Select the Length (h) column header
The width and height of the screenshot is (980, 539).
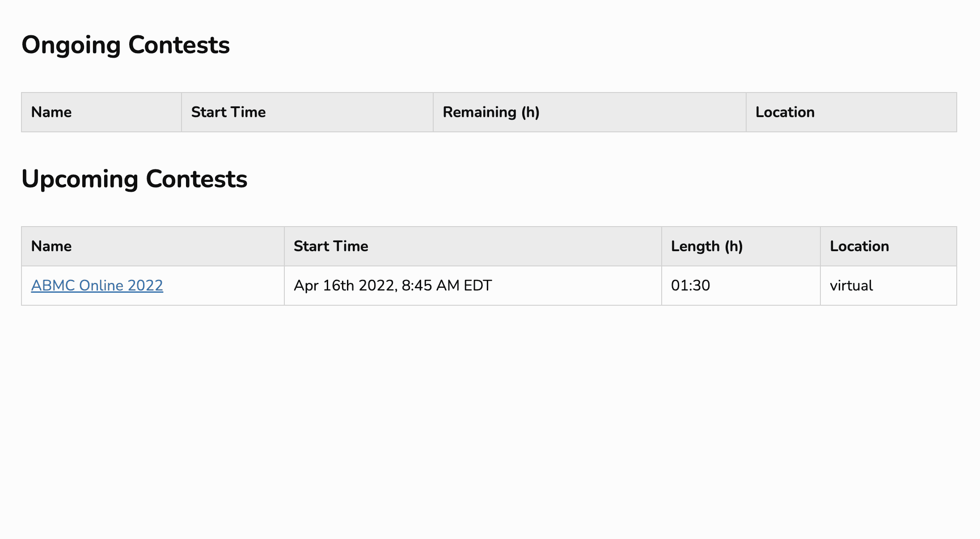707,246
